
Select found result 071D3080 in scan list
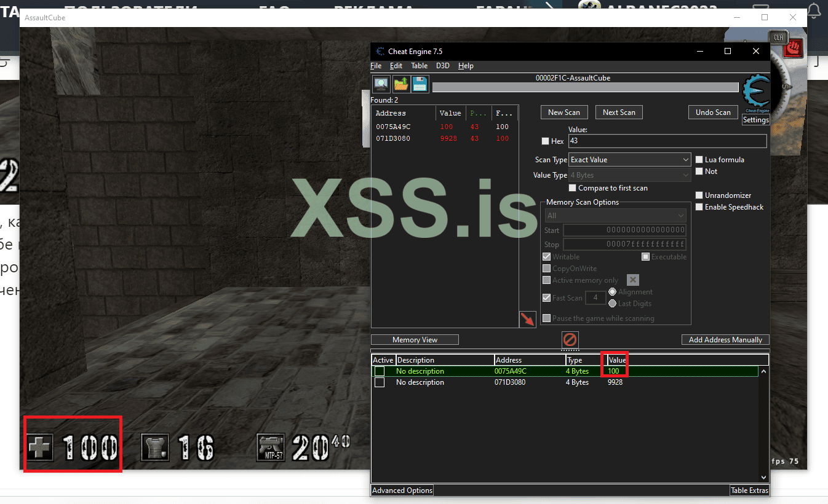(445, 139)
